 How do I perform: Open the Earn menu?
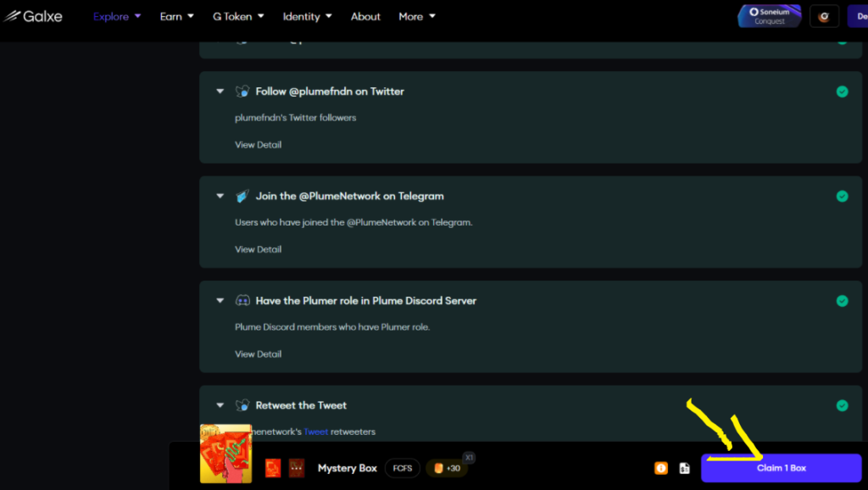(x=176, y=16)
